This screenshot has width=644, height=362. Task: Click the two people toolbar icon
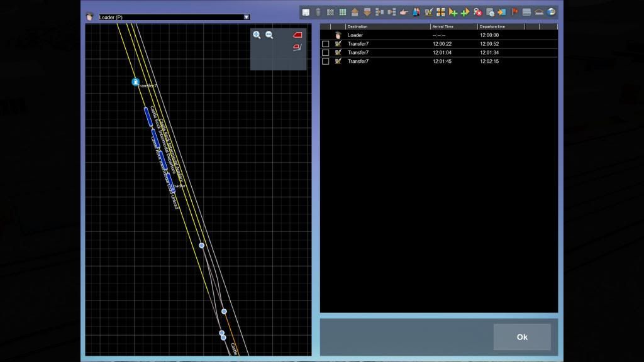(416, 13)
